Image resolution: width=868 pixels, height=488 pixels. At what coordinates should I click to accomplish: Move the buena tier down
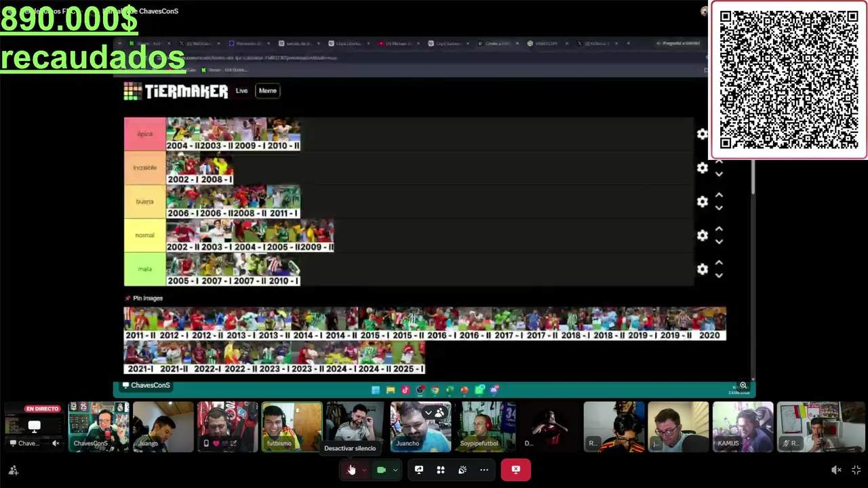pos(719,207)
